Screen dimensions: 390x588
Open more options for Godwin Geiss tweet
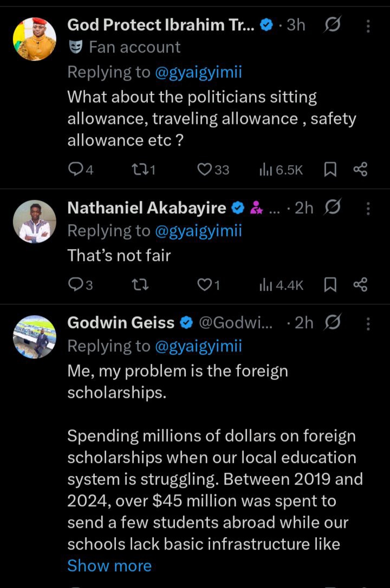(368, 323)
